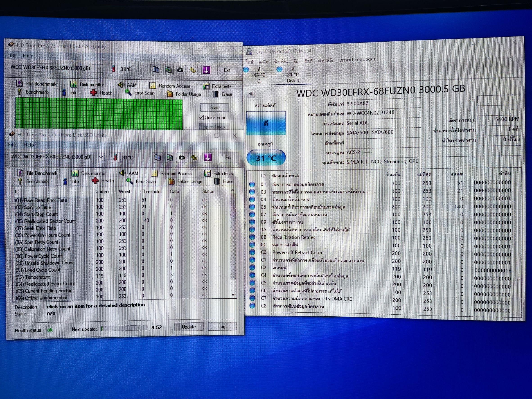Screen dimensions: 532x399
Task: Select the Reallocated Sector Count row
Action: pyautogui.click(x=46, y=221)
